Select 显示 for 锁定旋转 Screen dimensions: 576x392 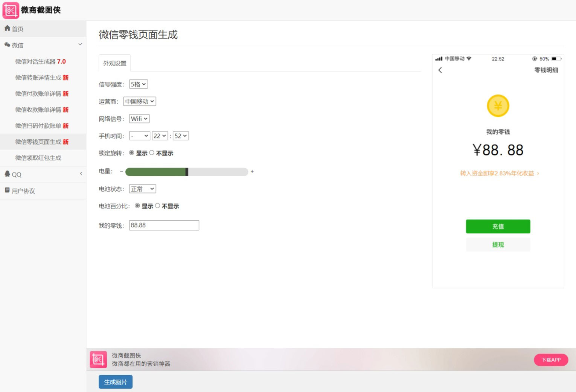pyautogui.click(x=131, y=153)
